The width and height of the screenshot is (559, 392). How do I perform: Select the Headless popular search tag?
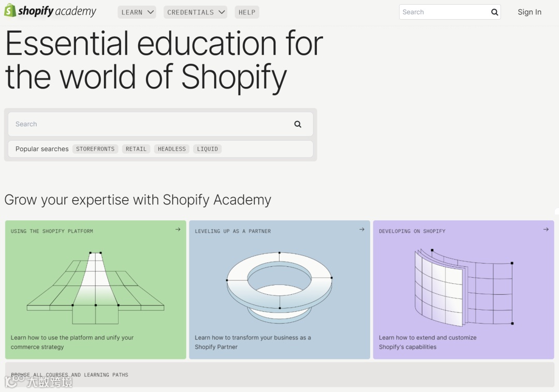click(x=171, y=149)
